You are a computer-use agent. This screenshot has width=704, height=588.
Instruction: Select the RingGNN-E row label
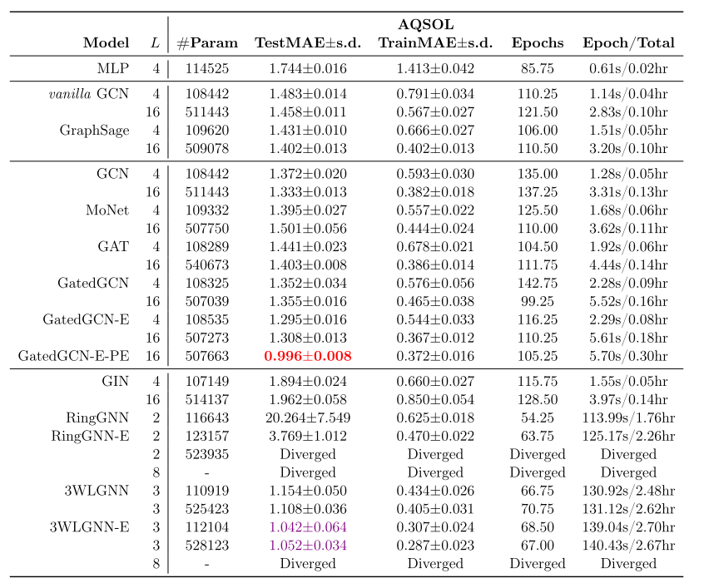click(92, 434)
